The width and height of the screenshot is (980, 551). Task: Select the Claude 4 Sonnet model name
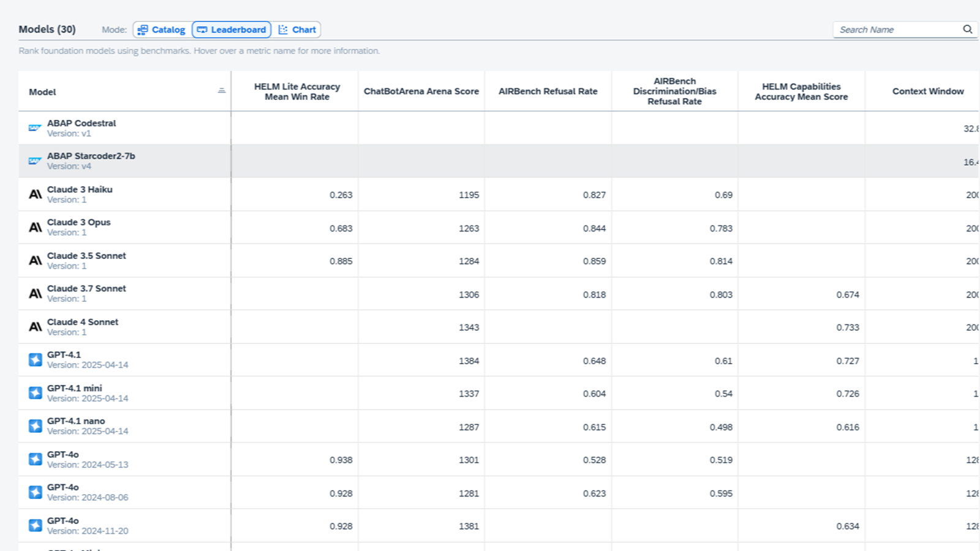[x=83, y=322]
